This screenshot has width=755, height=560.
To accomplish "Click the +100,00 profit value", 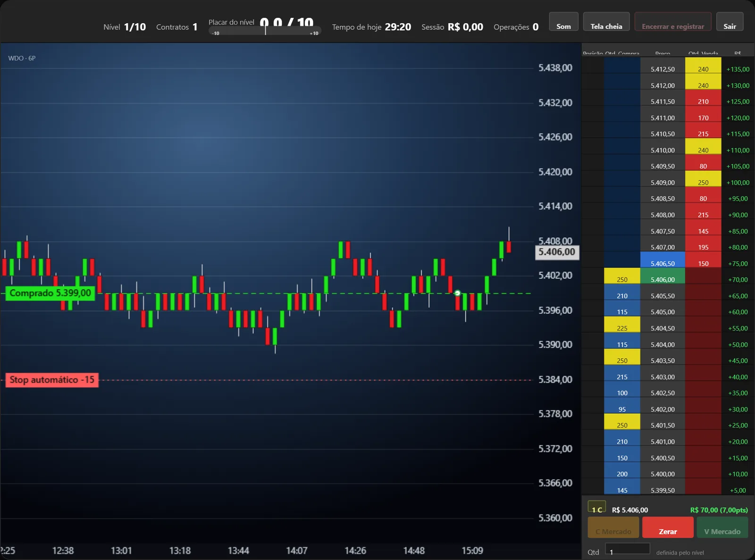I will pos(738,182).
